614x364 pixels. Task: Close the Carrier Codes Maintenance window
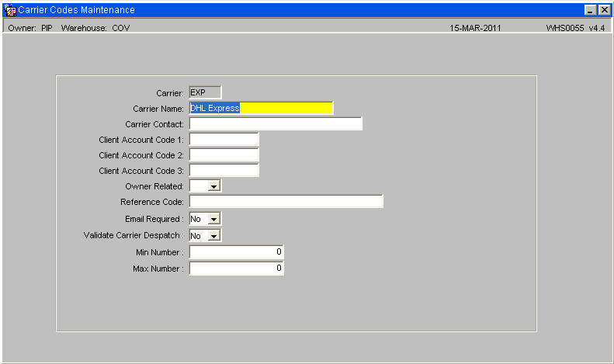605,10
